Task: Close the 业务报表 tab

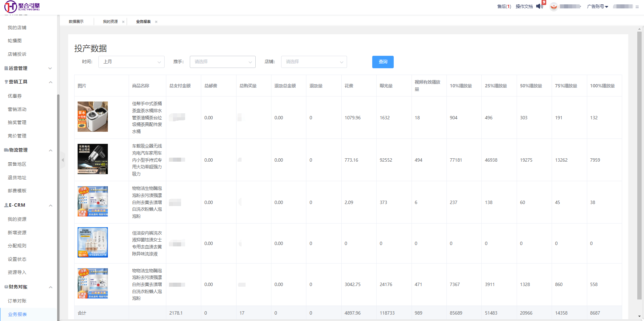Action: pos(156,22)
